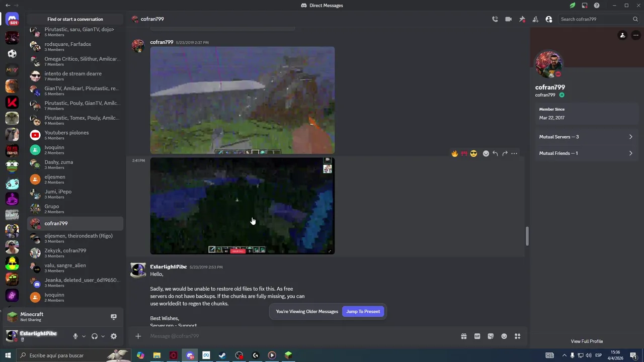Toggle headphones deafen
644x362 pixels.
[94, 336]
